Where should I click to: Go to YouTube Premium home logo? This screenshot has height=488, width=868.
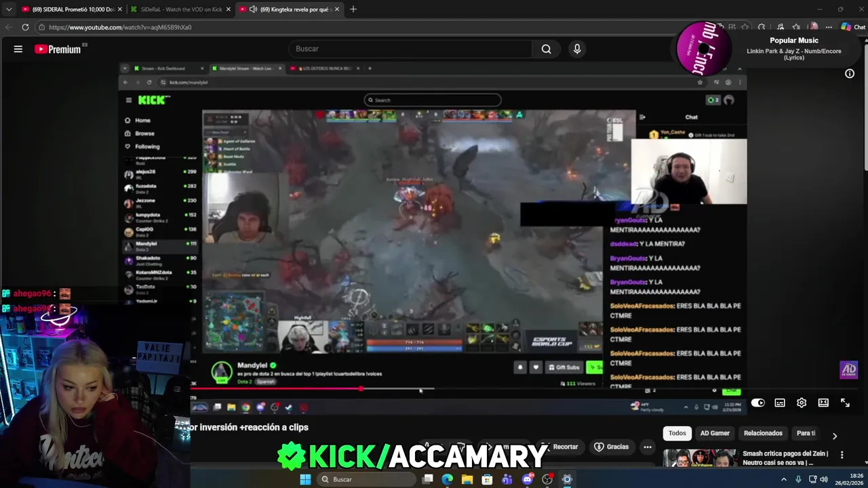click(58, 49)
